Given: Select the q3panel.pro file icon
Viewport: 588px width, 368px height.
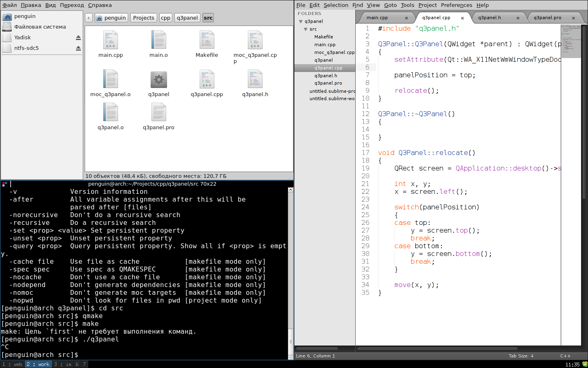Looking at the screenshot, I should tap(158, 112).
